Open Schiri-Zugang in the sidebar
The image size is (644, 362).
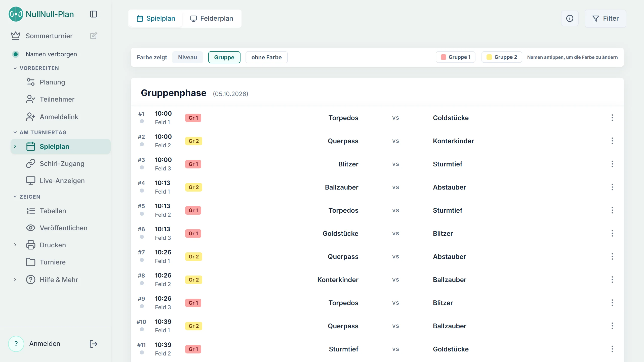[60, 164]
